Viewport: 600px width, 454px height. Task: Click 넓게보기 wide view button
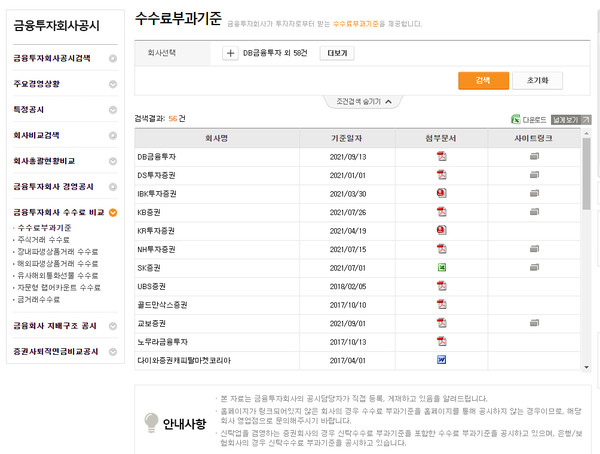(571, 120)
